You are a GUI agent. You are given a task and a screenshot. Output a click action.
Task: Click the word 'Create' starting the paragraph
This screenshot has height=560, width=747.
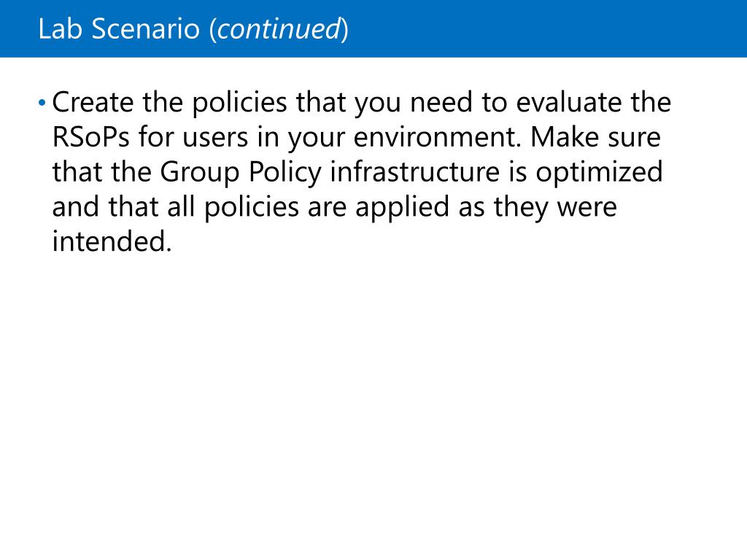pyautogui.click(x=93, y=102)
